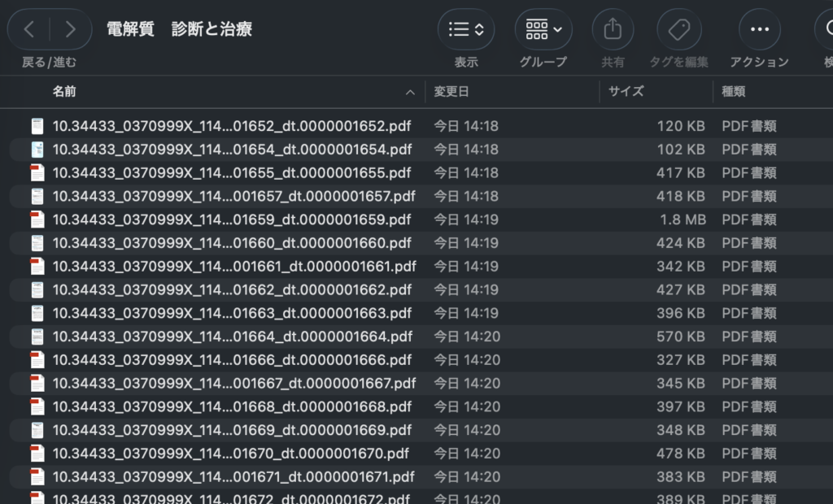This screenshot has height=504, width=833.
Task: Select PDF icon of file ending 1655.pdf
Action: (x=37, y=173)
